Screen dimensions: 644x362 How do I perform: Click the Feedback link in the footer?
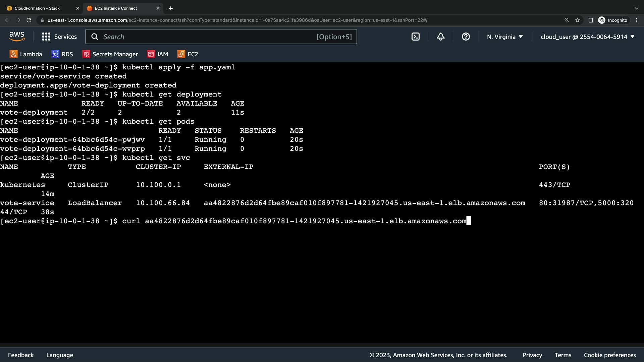(x=21, y=355)
